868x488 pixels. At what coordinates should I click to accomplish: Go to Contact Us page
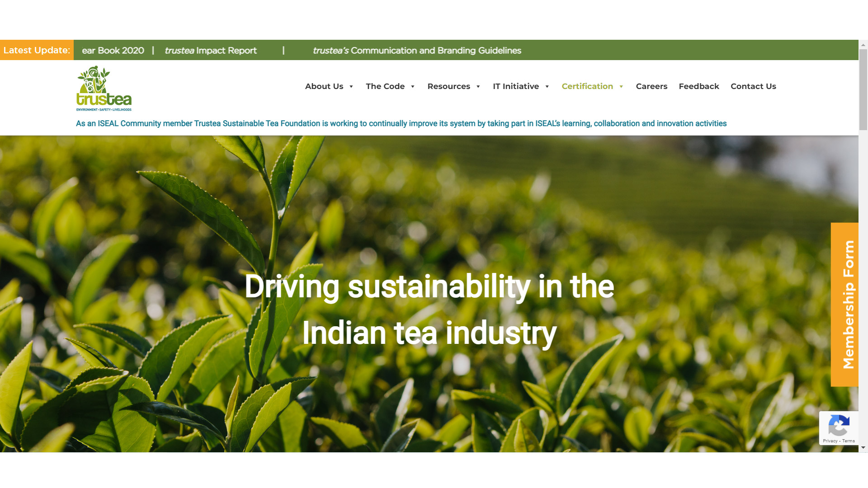(753, 86)
